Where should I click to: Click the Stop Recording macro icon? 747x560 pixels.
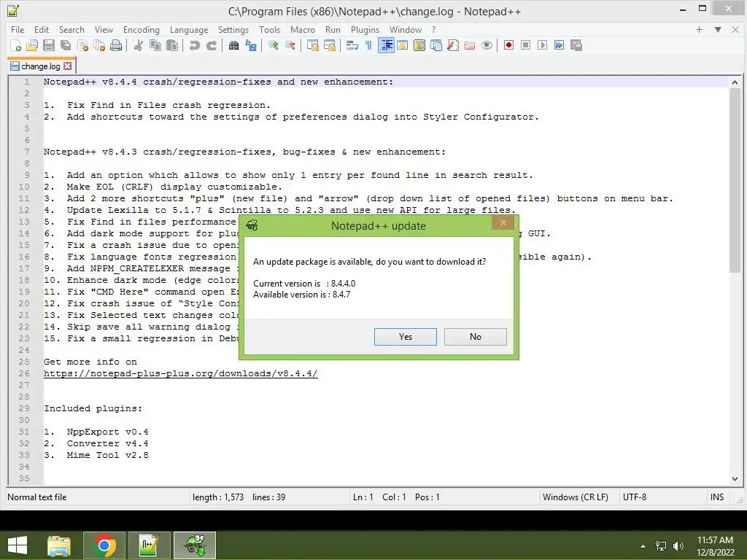tap(525, 45)
